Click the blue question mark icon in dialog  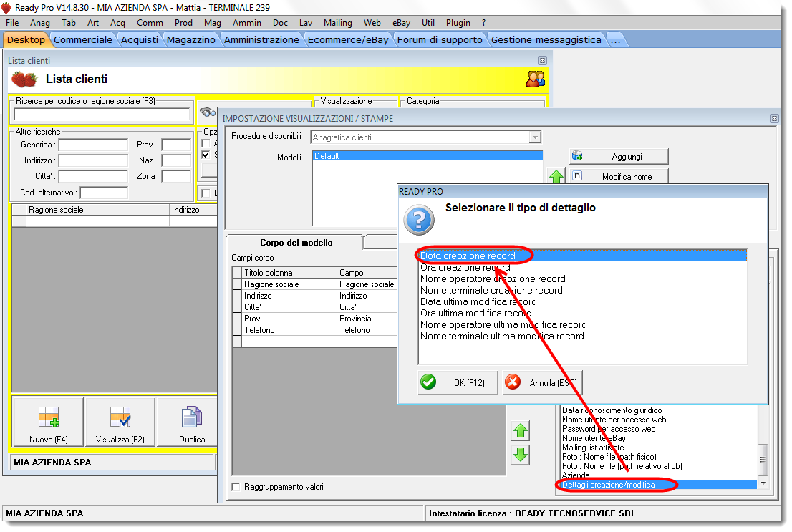tap(419, 220)
